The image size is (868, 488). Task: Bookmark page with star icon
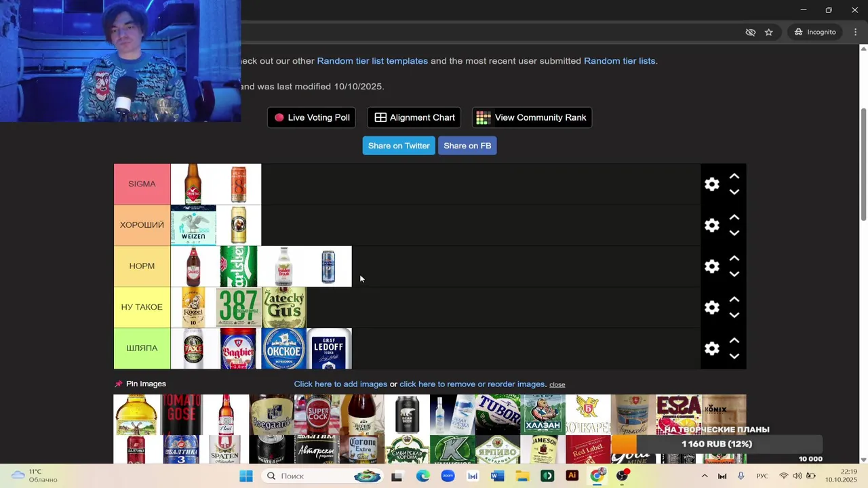pyautogui.click(x=768, y=32)
